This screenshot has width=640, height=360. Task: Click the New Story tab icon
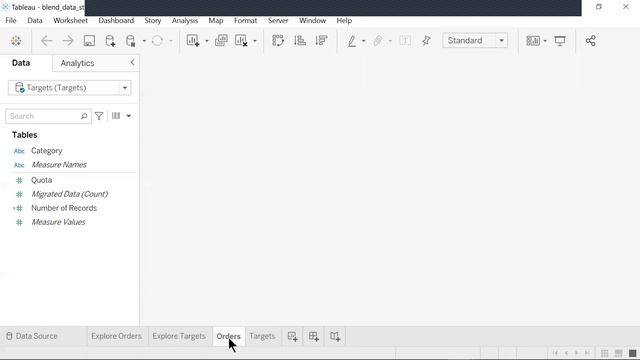pos(335,336)
